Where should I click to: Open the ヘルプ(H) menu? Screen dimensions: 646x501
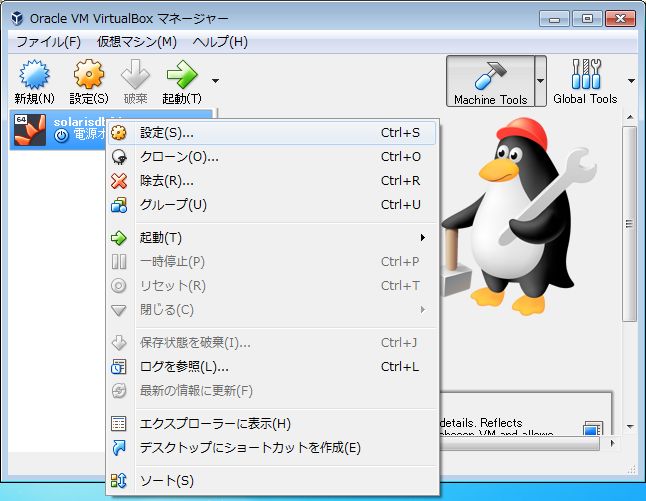coord(220,42)
